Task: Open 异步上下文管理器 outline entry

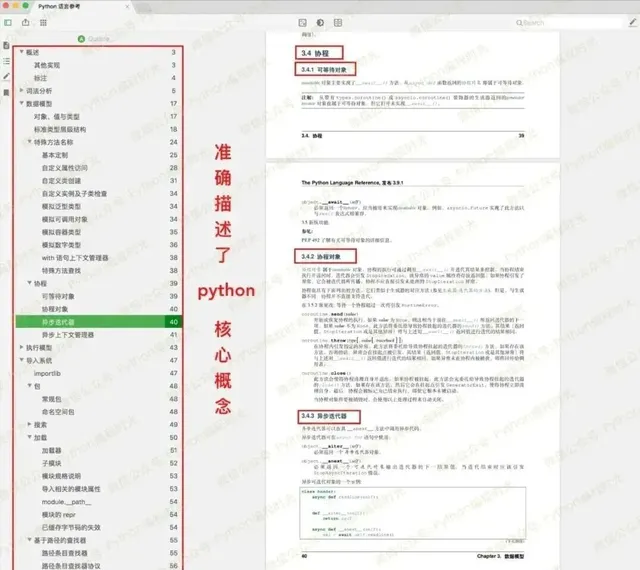Action: [68, 335]
